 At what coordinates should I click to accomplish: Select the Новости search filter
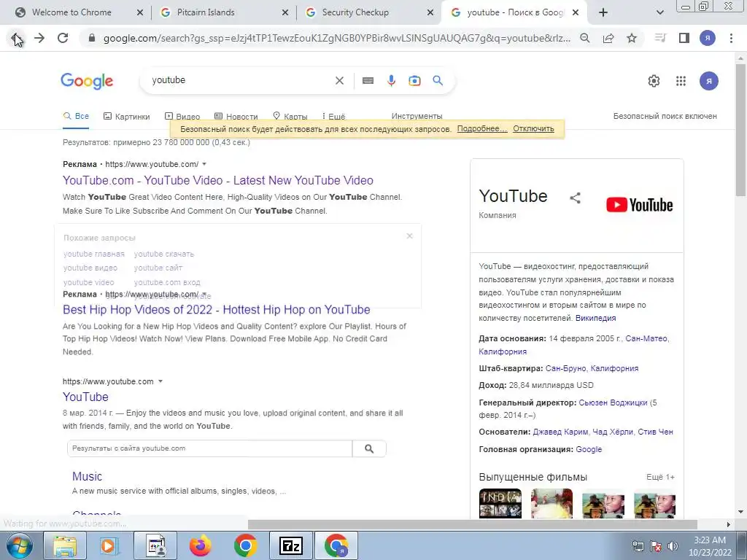[236, 116]
